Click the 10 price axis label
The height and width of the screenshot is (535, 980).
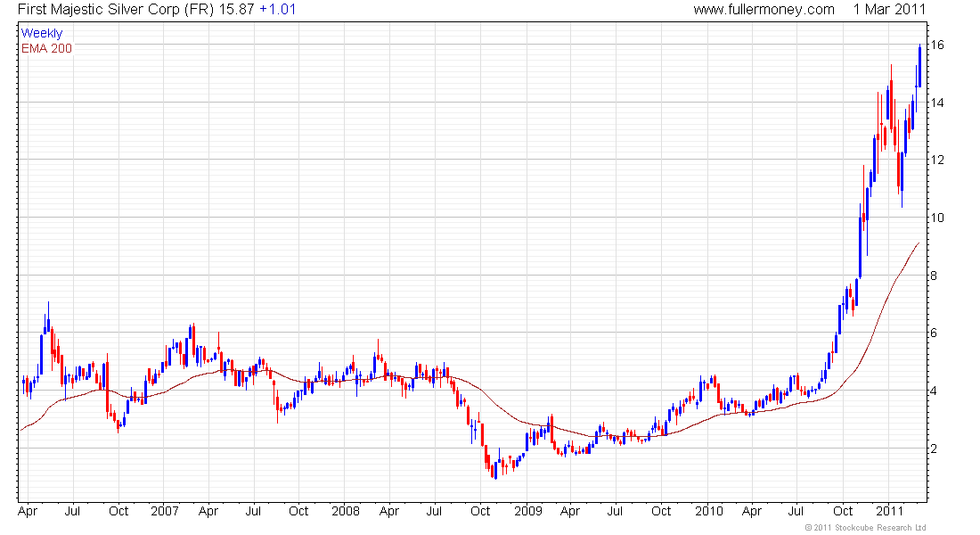[937, 218]
